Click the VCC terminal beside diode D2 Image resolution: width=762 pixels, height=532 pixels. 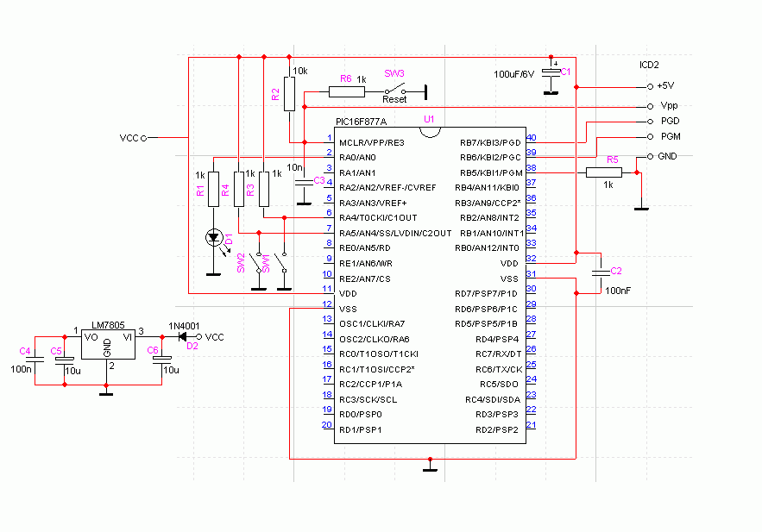click(x=198, y=337)
